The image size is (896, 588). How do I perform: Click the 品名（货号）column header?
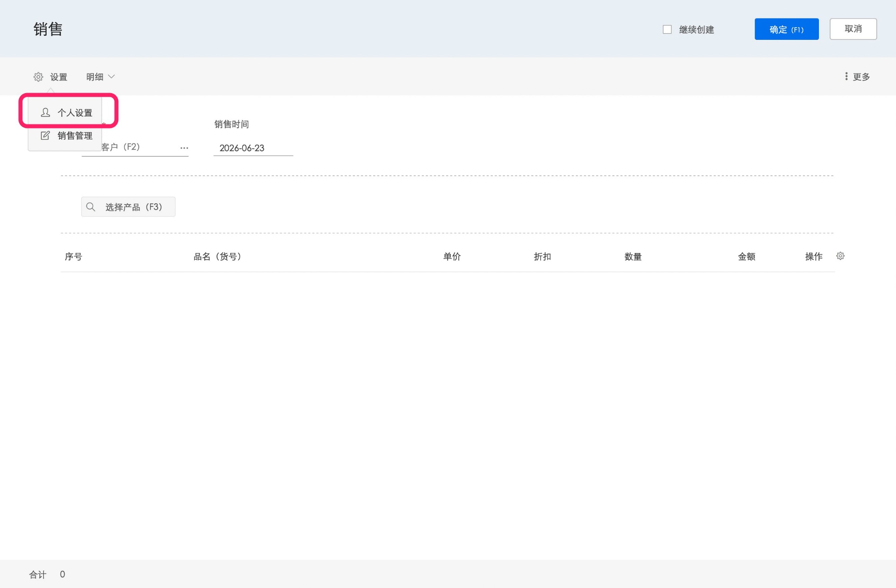tap(220, 257)
